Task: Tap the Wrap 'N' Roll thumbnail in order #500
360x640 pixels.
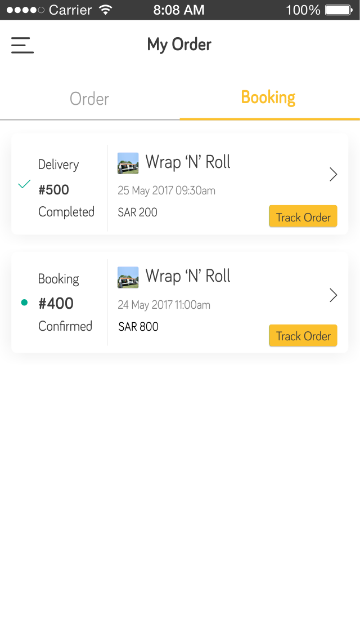Action: coord(128,163)
